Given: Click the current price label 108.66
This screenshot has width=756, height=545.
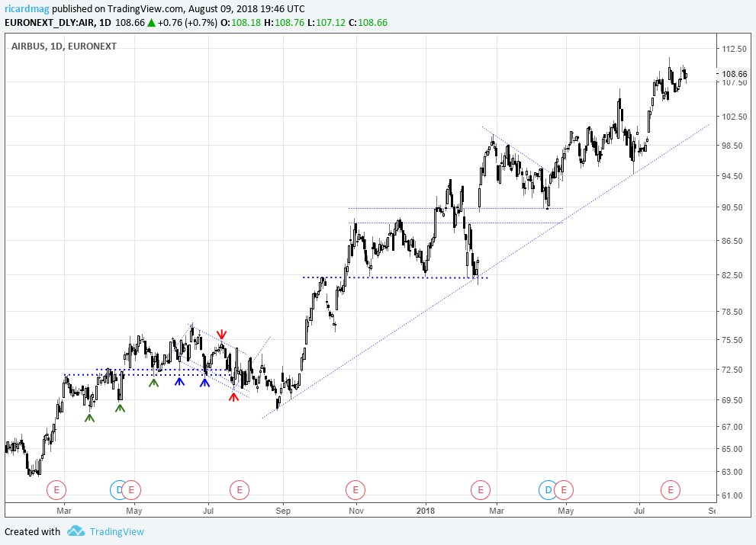Looking at the screenshot, I should 735,74.
